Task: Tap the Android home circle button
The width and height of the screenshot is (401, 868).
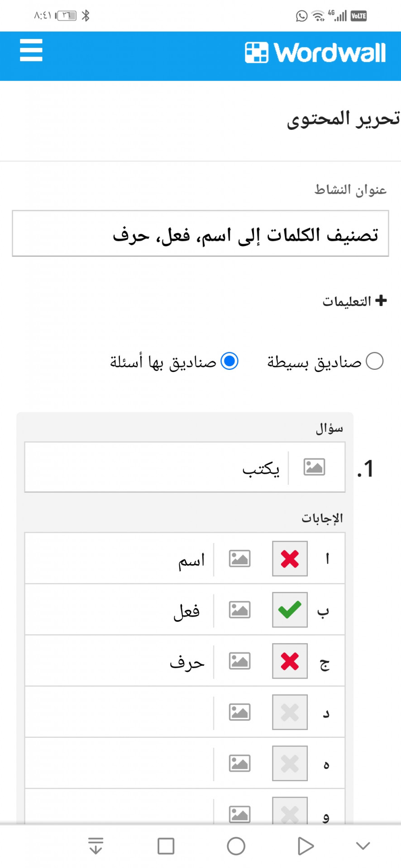Action: tap(236, 846)
